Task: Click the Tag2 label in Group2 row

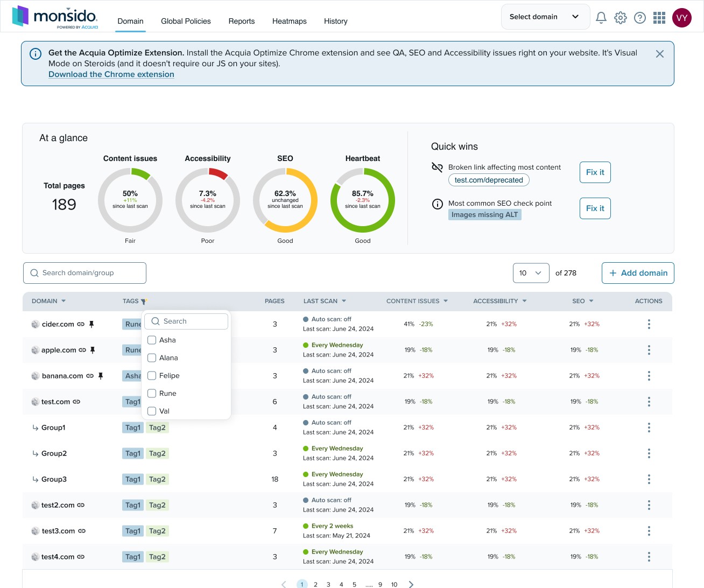Action: point(157,453)
